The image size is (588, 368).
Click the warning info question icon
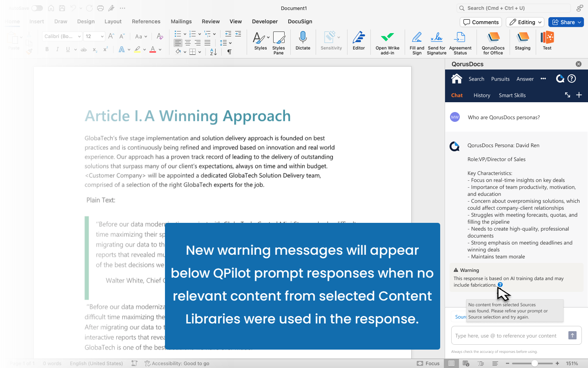(x=500, y=285)
